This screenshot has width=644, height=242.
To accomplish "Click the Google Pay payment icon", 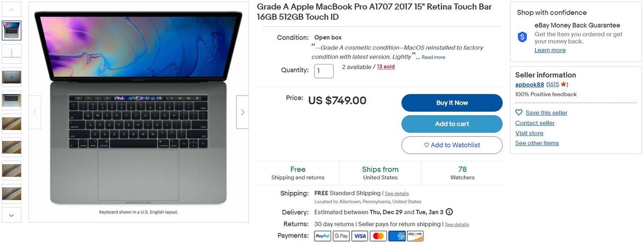I will pyautogui.click(x=341, y=236).
